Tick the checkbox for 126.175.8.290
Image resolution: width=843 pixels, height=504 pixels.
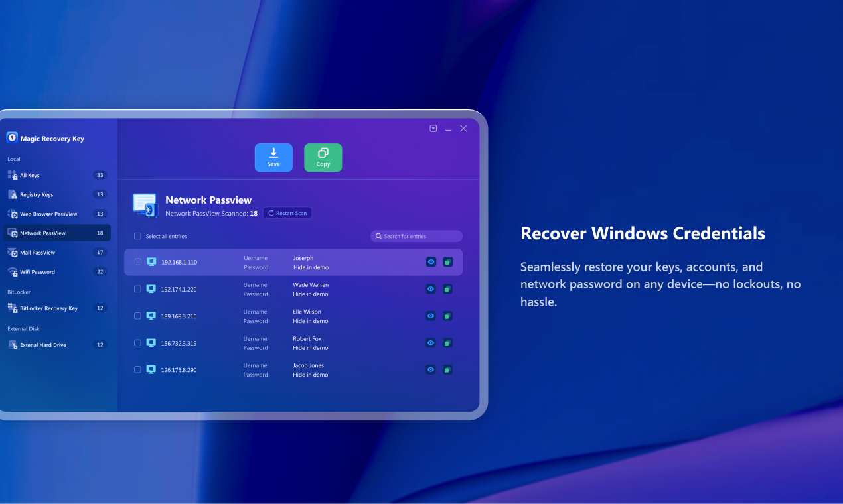click(137, 369)
